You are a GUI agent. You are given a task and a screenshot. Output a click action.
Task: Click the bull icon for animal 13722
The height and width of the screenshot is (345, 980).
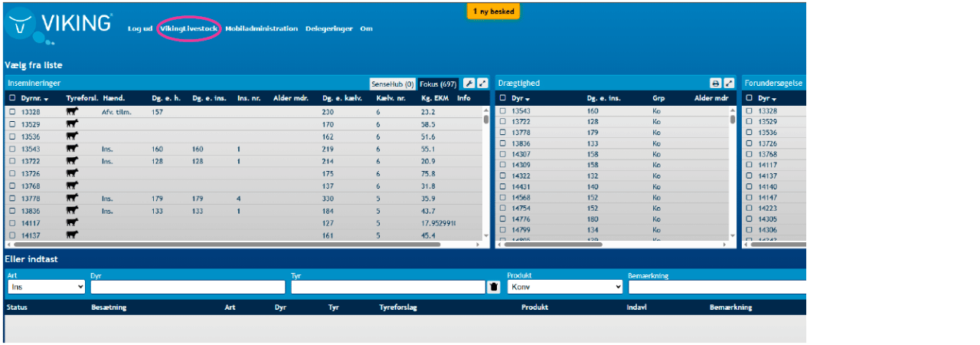pos(73,161)
